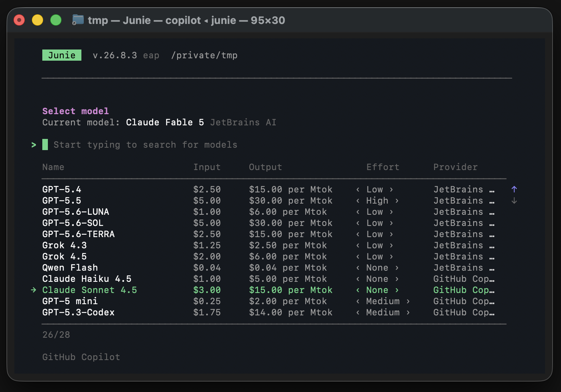Pick the Grok 4.3 model
Image resolution: width=561 pixels, height=392 pixels.
tap(65, 245)
